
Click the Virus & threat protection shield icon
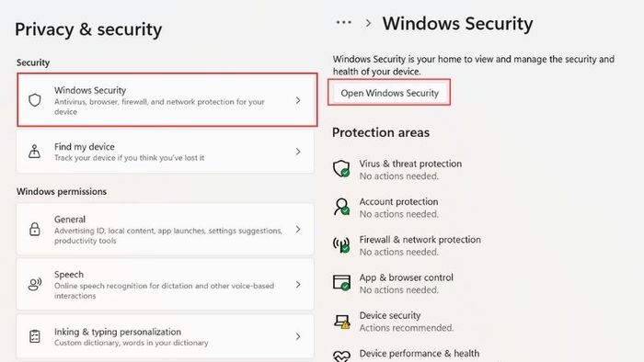(x=341, y=169)
